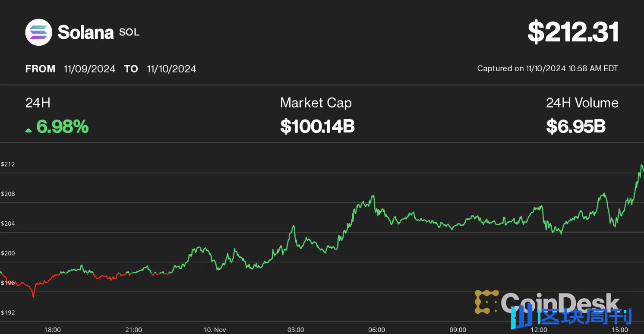This screenshot has width=644, height=334.
Task: Click the green upward triangle indicator
Action: [x=28, y=129]
